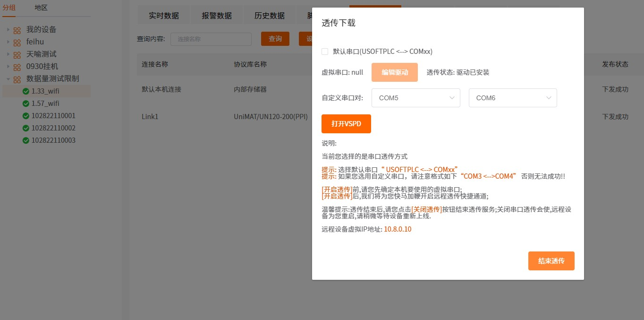Expand the 天喻测试 tree group
The height and width of the screenshot is (320, 644).
pyautogui.click(x=8, y=54)
